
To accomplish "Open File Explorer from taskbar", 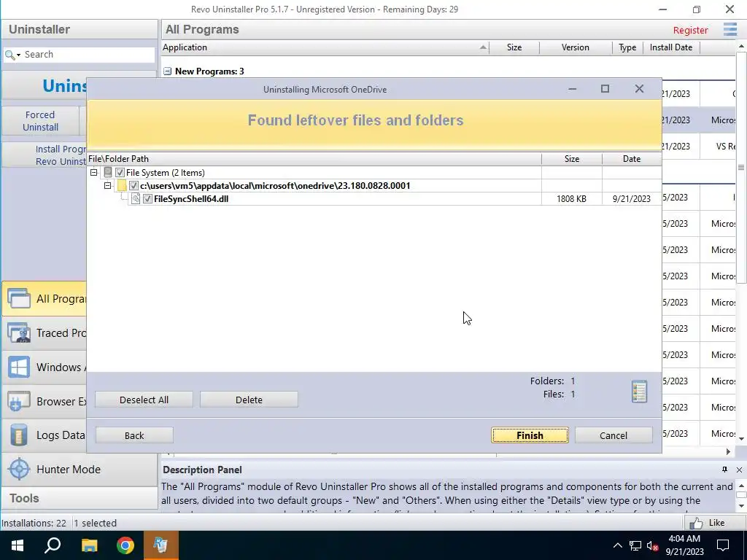I will [89, 545].
